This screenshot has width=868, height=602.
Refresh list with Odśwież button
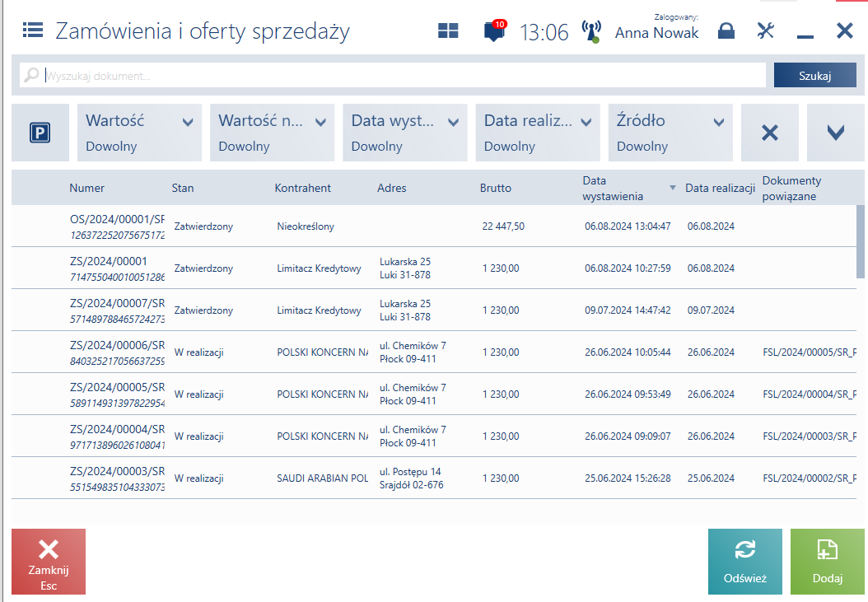coord(744,562)
